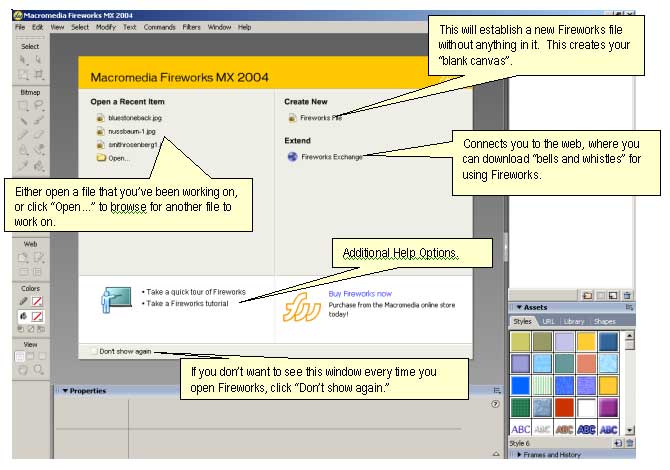Select the Slice tool in Web section

click(38, 258)
